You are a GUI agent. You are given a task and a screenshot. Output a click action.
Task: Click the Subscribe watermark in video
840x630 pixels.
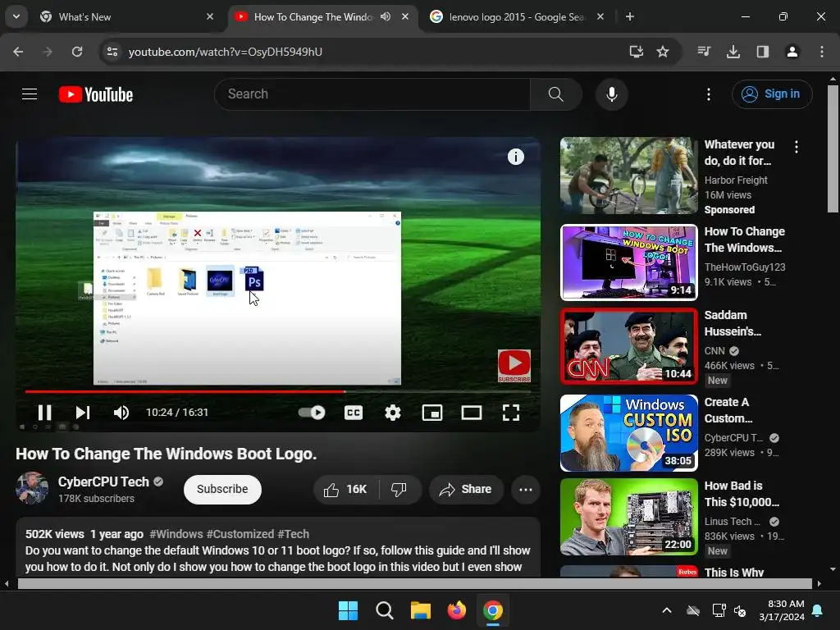(x=514, y=366)
